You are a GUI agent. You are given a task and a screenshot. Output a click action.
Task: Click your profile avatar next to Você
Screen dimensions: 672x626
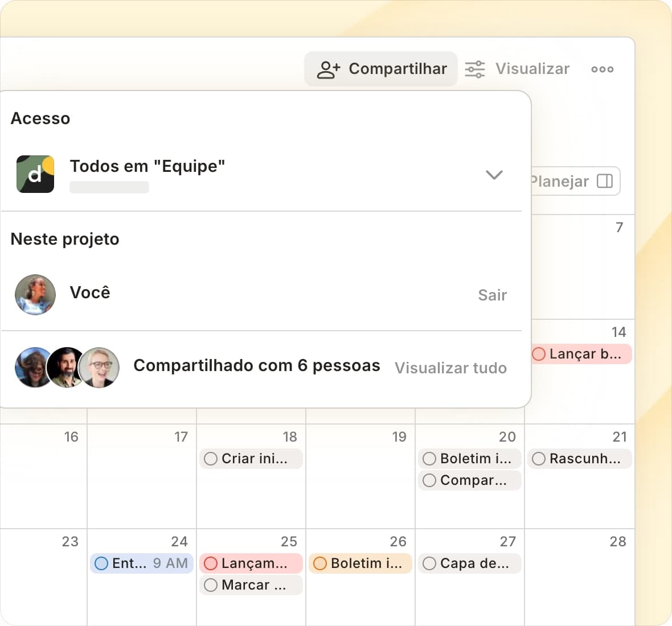point(35,295)
